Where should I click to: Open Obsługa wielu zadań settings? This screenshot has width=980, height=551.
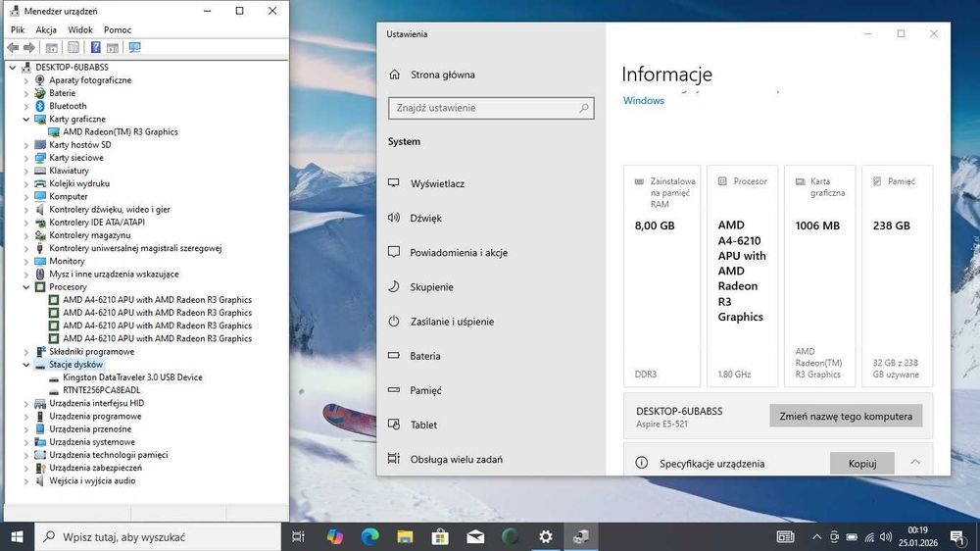coord(457,459)
